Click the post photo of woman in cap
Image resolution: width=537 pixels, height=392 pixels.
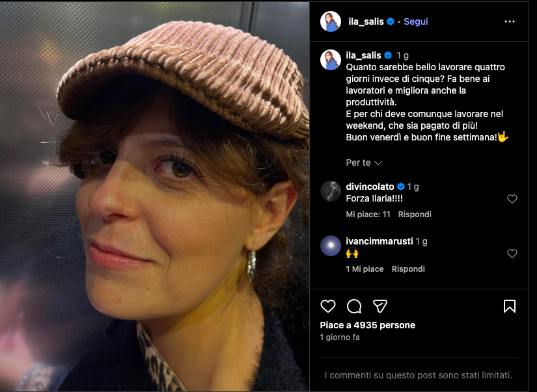tap(154, 196)
